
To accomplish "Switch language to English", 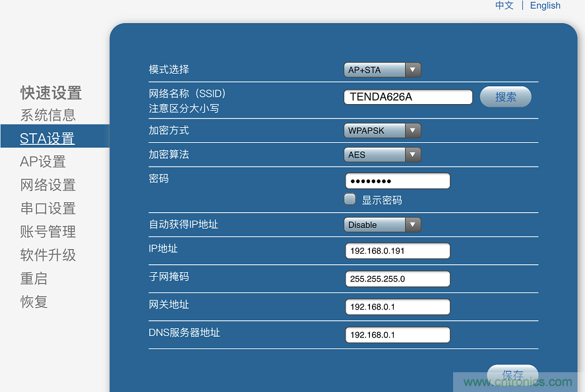I will (545, 5).
